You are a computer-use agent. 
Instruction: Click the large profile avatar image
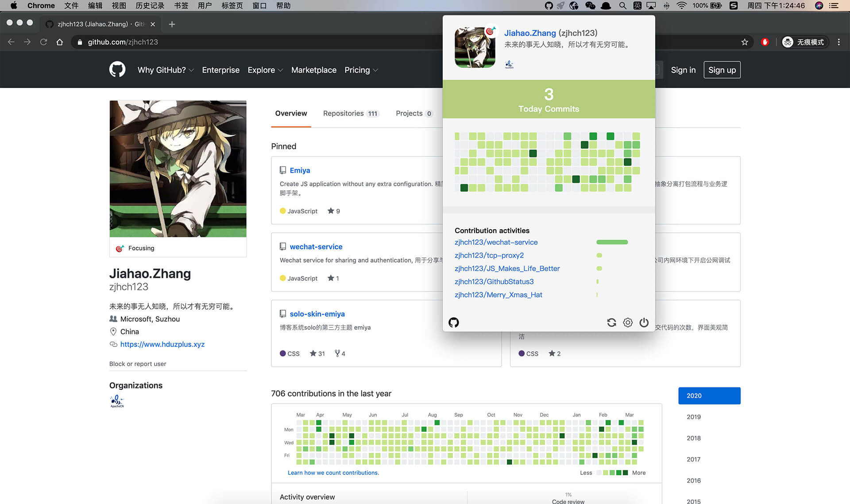178,169
